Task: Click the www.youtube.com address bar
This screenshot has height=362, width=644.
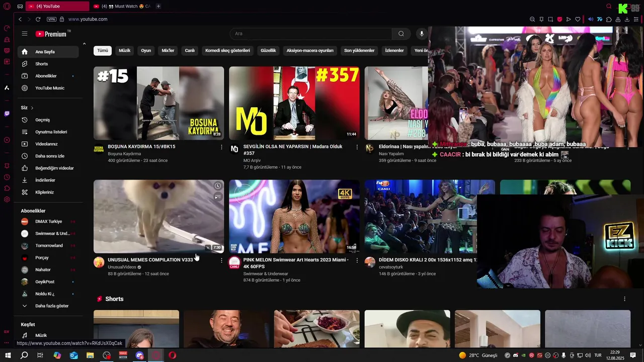Action: tap(88, 19)
